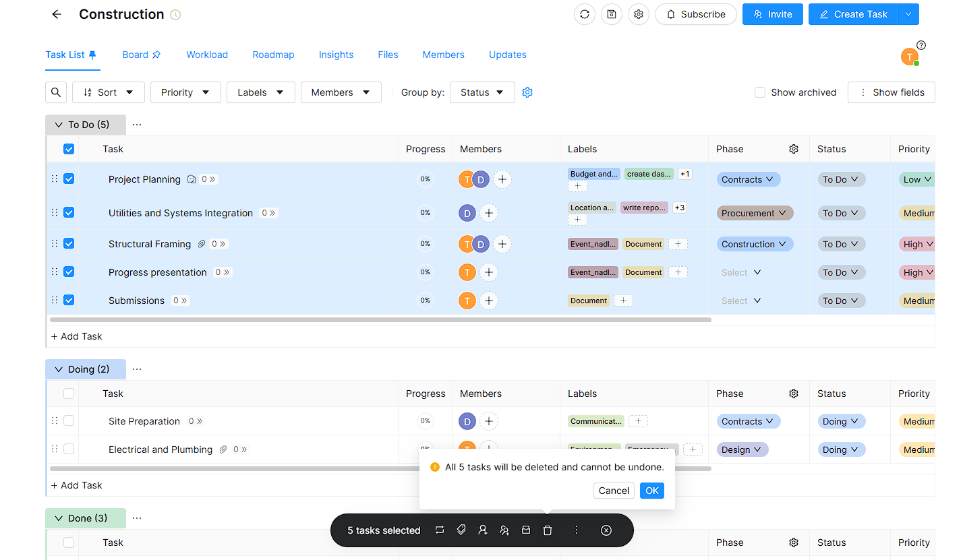963x560 pixels.
Task: Collapse the To Do (5) group
Action: coord(59,125)
